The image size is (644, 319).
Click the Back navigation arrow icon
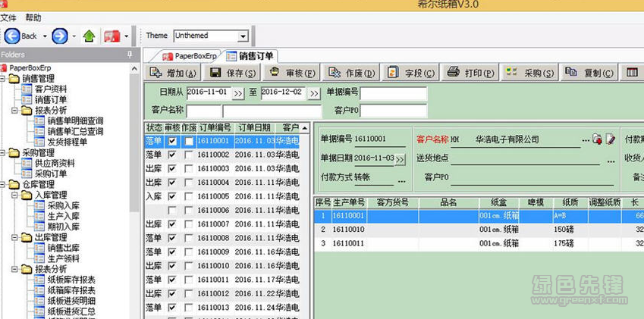point(11,36)
